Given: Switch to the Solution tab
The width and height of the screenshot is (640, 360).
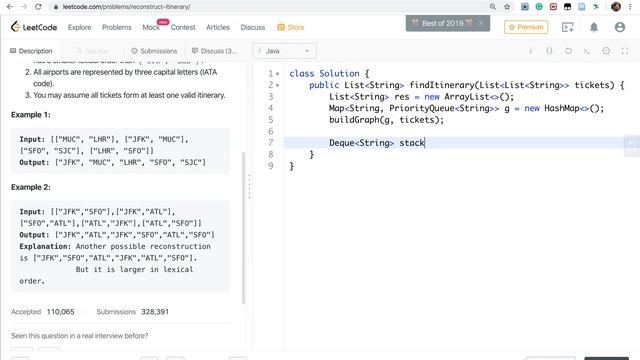Looking at the screenshot, I should tap(93, 51).
